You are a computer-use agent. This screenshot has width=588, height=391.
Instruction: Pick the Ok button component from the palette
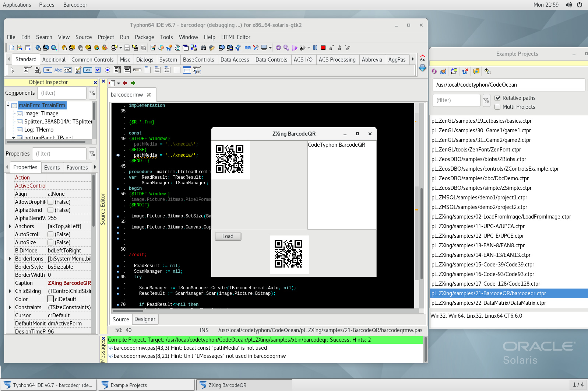[47, 70]
